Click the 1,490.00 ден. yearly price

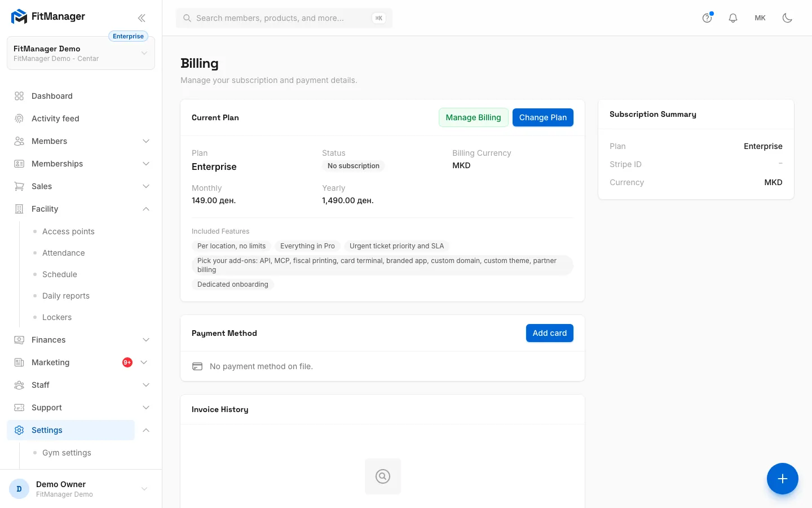click(348, 200)
